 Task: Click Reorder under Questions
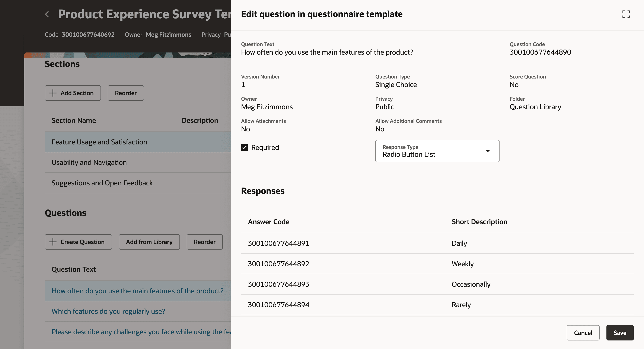tap(204, 242)
